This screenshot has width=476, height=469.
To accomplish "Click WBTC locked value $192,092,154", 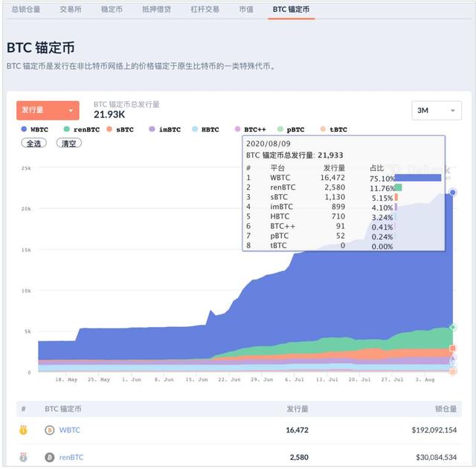I will tap(434, 430).
